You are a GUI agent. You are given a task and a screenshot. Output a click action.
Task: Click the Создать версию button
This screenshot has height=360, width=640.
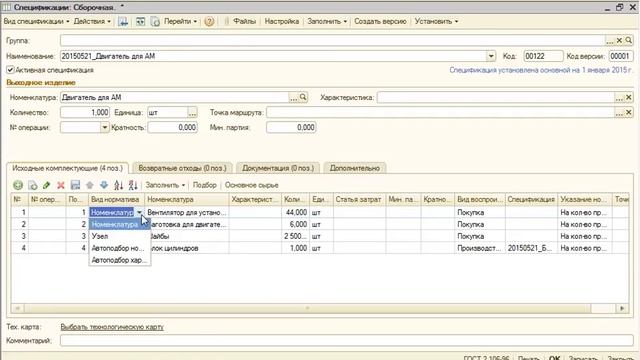point(380,21)
